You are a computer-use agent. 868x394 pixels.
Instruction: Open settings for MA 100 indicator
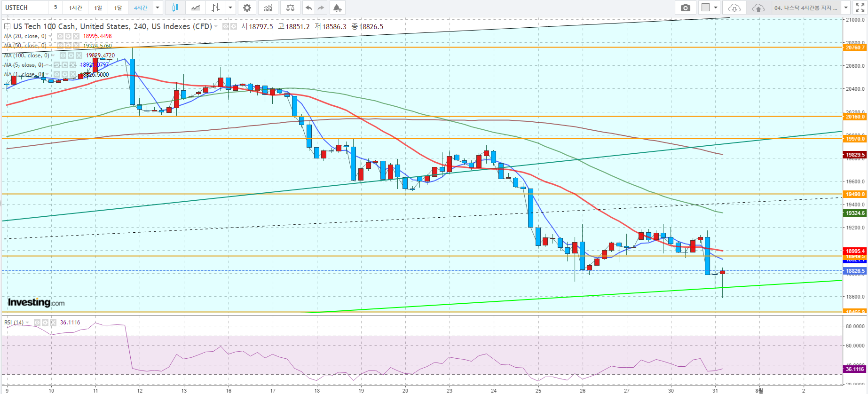[x=71, y=55]
